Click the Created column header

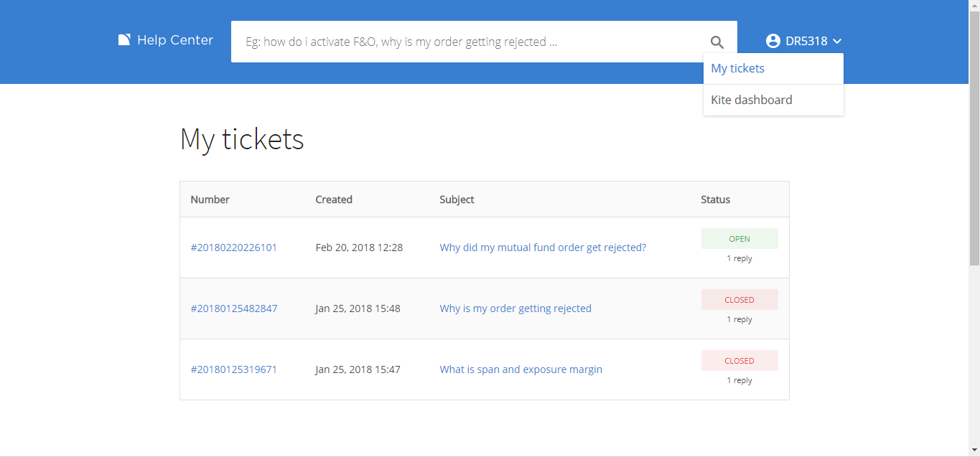(334, 199)
